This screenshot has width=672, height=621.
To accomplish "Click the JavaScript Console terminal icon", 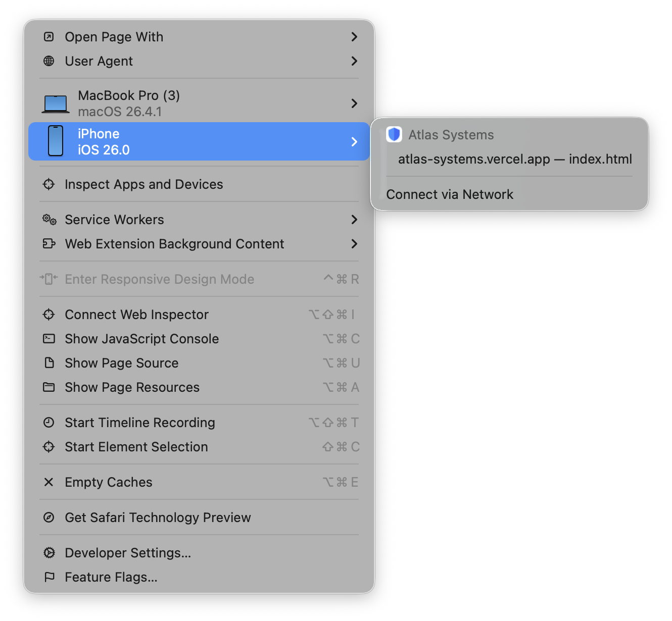I will (x=49, y=339).
